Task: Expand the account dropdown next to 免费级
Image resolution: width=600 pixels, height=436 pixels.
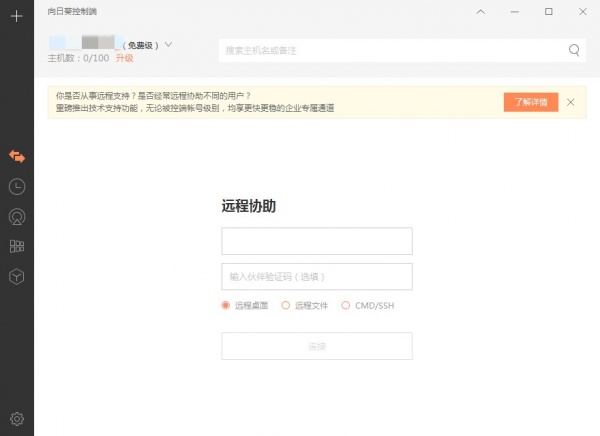Action: [x=168, y=44]
